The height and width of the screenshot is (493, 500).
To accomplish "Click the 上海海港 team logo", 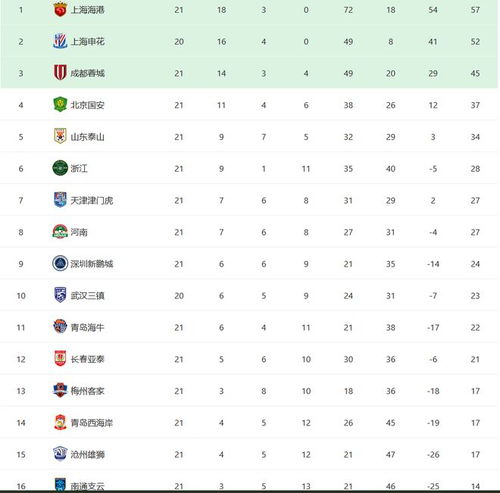I will pyautogui.click(x=60, y=10).
